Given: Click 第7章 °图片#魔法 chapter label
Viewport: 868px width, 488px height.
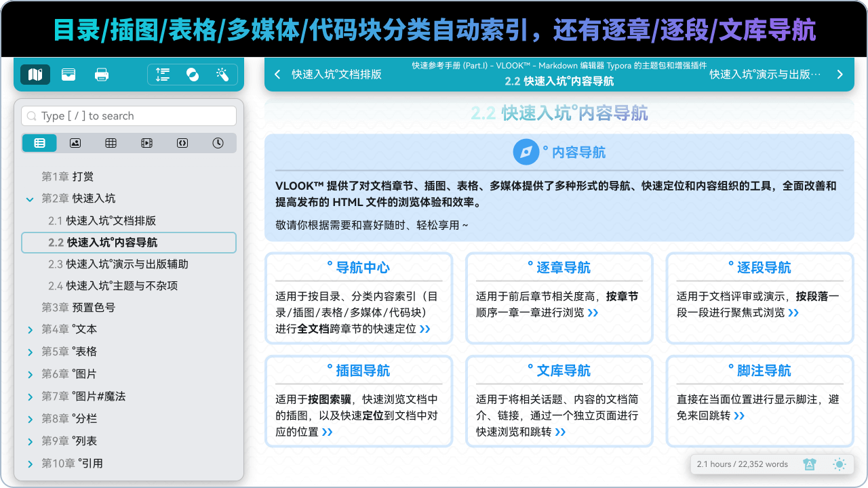Looking at the screenshot, I should (x=83, y=396).
